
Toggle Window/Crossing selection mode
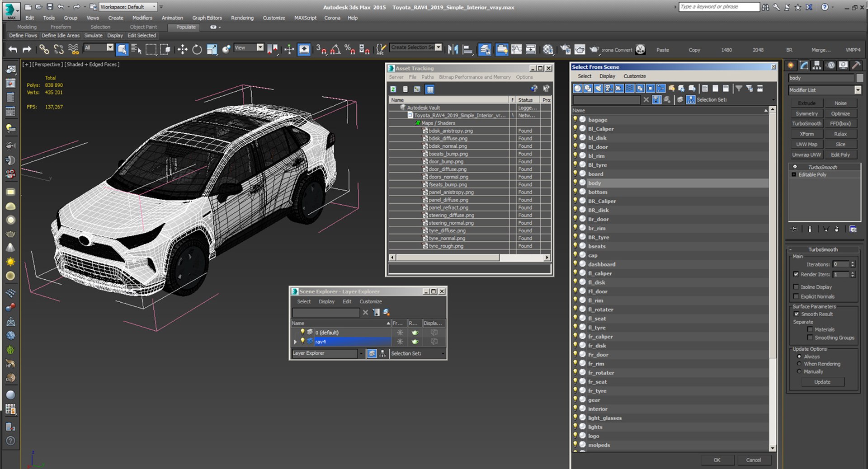[x=165, y=49]
